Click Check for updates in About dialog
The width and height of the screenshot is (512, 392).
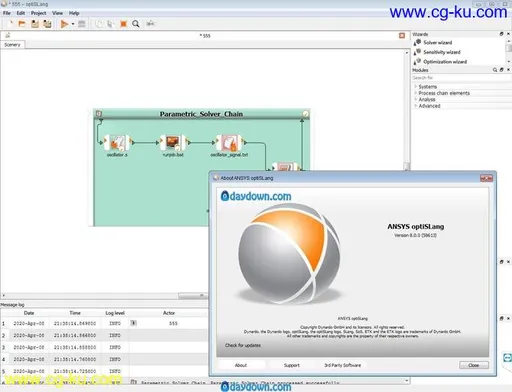243,345
